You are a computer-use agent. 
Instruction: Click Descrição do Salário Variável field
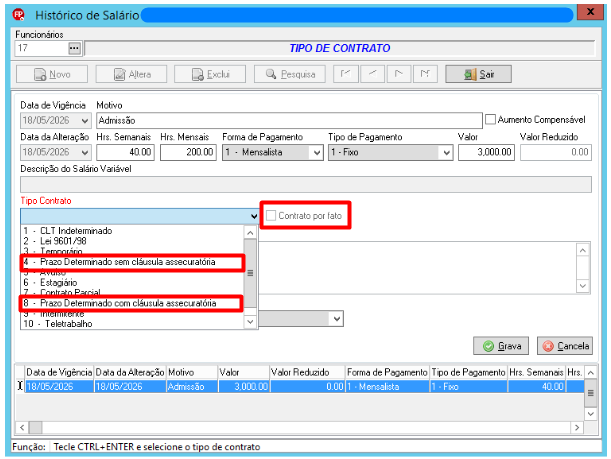click(x=306, y=184)
